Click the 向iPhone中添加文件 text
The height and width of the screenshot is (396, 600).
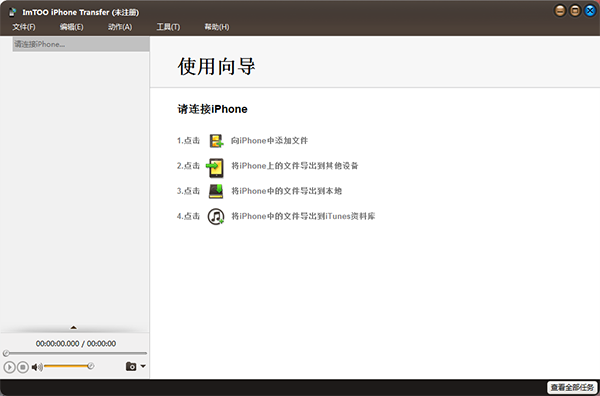[x=269, y=141]
